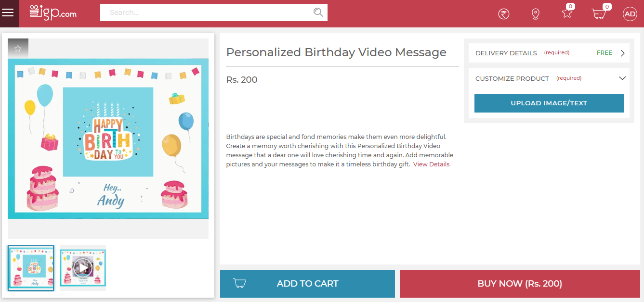Toggle wishlist star on product image
644x302 pixels.
coord(18,49)
